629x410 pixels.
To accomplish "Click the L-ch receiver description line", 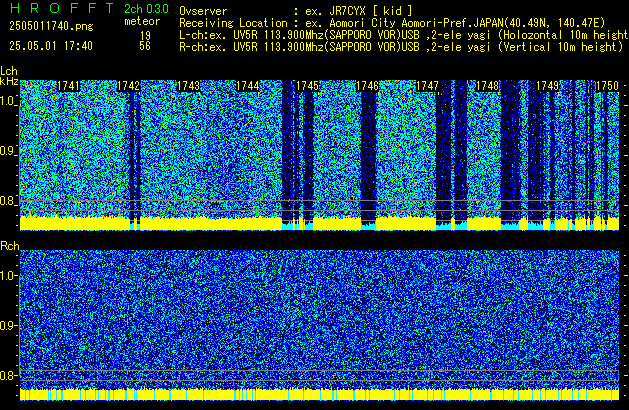I will [404, 35].
